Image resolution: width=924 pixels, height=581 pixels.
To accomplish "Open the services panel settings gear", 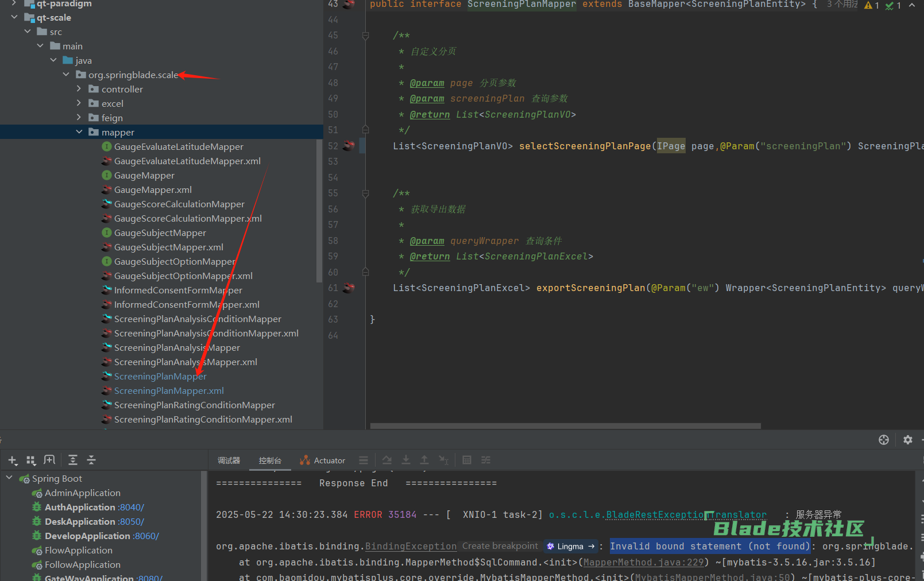I will (907, 440).
